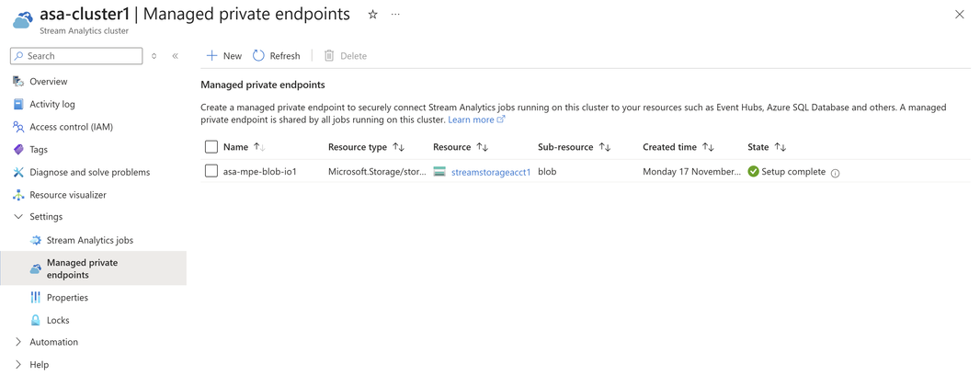The height and width of the screenshot is (387, 980).
Task: Click the Access control (IAM) people icon
Action: (x=18, y=127)
